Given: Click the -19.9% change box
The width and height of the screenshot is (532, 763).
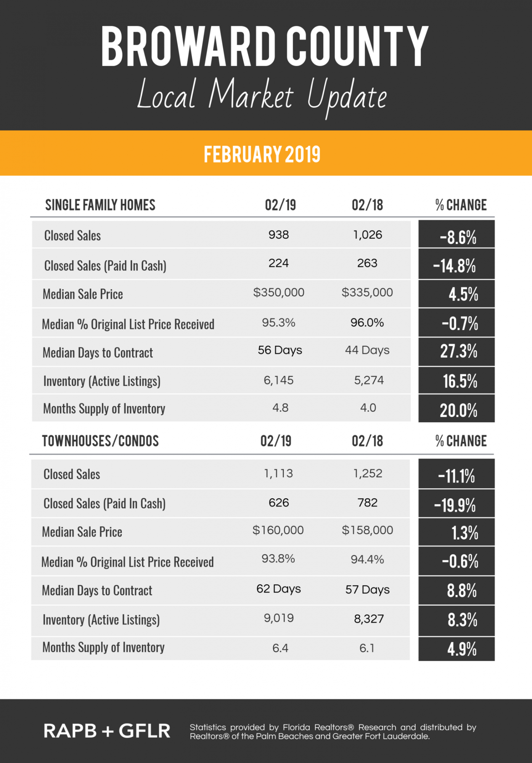Looking at the screenshot, I should pyautogui.click(x=456, y=504).
